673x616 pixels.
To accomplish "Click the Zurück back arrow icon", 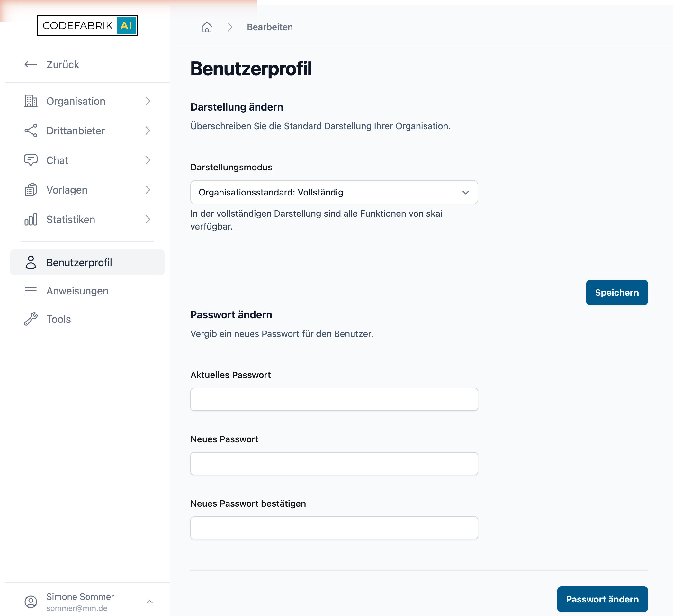I will [31, 64].
